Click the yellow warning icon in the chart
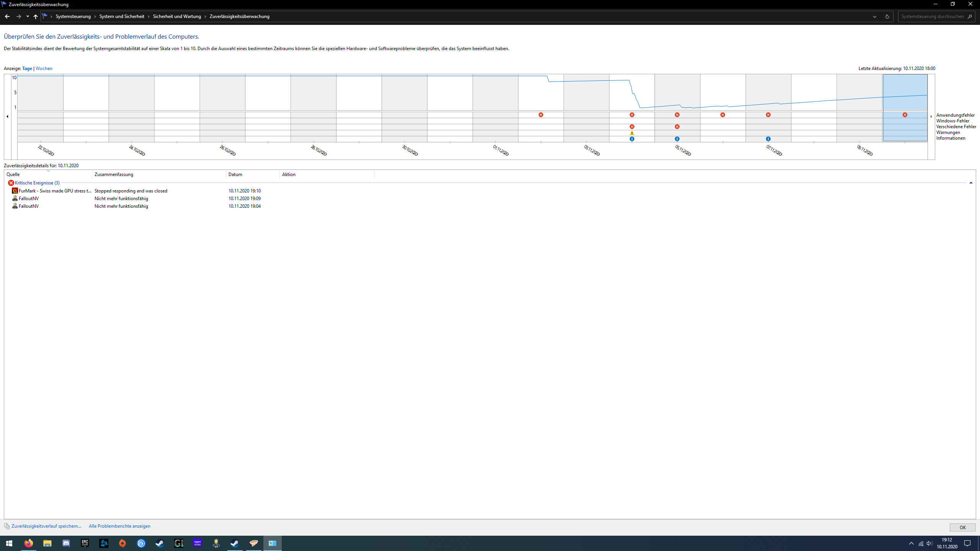This screenshot has height=551, width=980. (x=632, y=133)
